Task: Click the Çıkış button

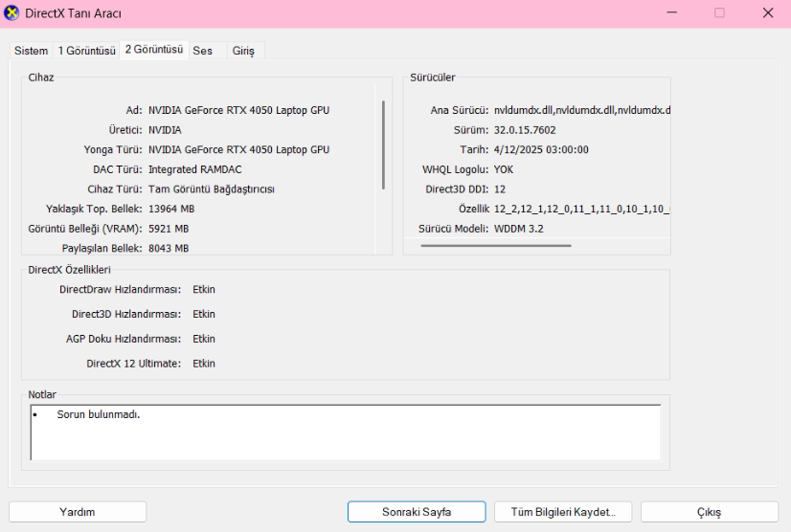Action: [710, 512]
